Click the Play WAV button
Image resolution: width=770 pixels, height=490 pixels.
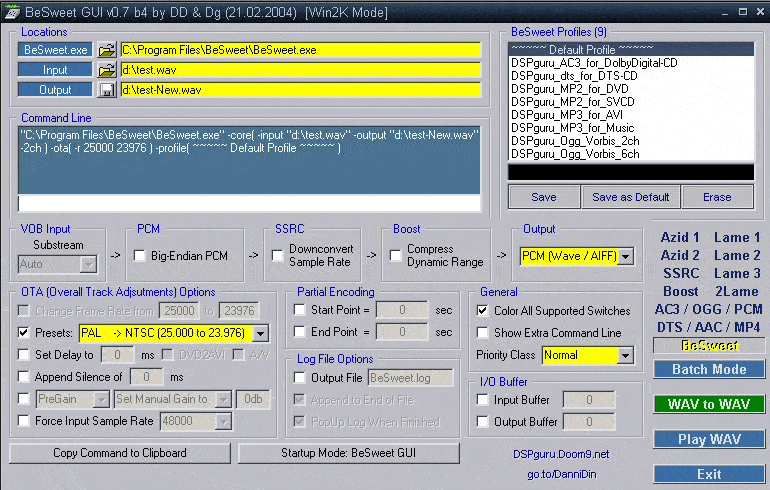click(709, 439)
